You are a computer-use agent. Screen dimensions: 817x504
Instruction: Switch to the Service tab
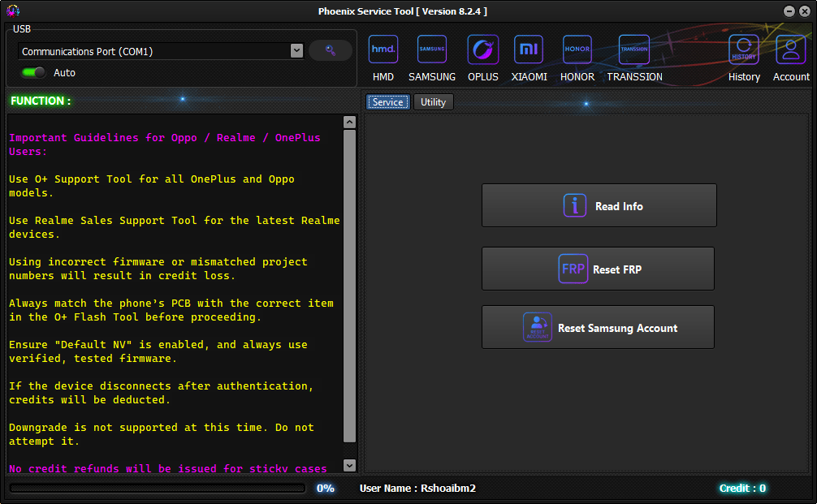point(388,102)
